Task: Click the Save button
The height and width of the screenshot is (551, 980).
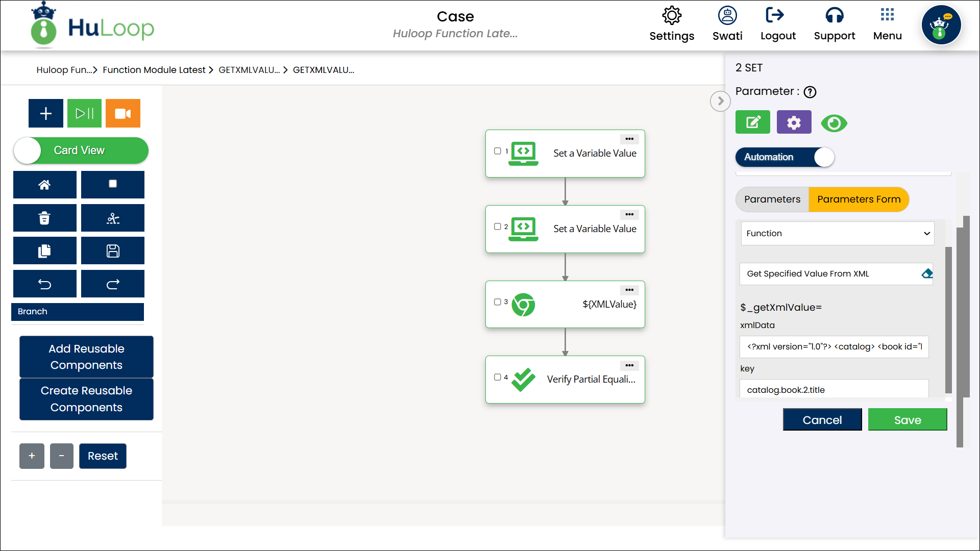Action: pos(907,420)
